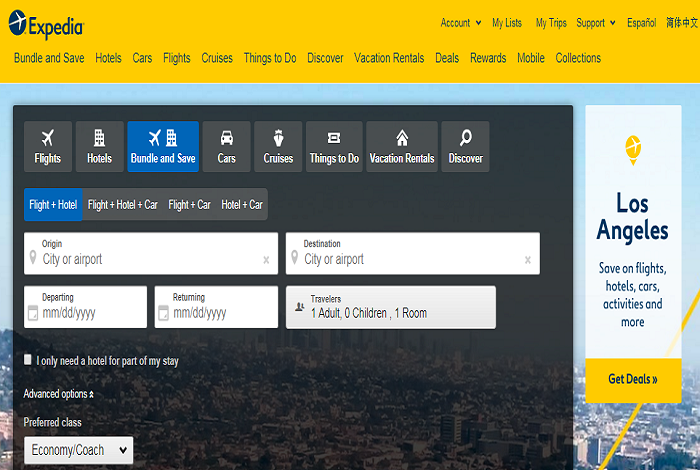Image resolution: width=700 pixels, height=470 pixels.
Task: Click the Get Deals button
Action: (633, 380)
